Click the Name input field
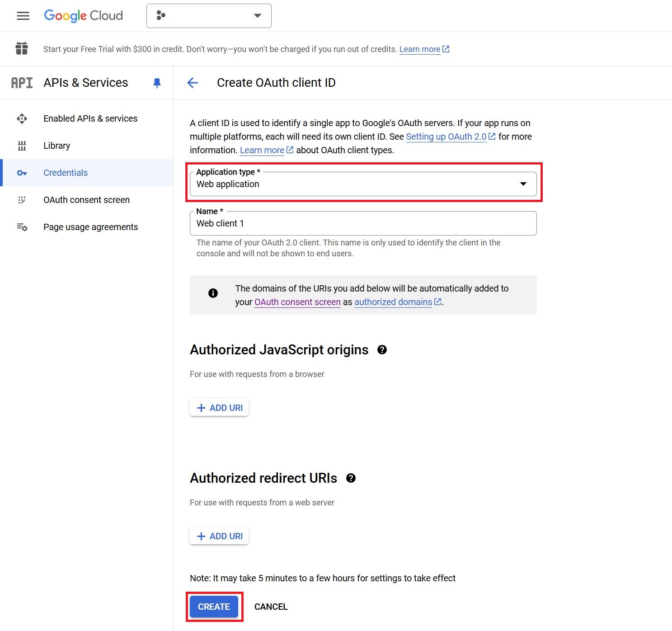This screenshot has width=672, height=631. coord(363,223)
